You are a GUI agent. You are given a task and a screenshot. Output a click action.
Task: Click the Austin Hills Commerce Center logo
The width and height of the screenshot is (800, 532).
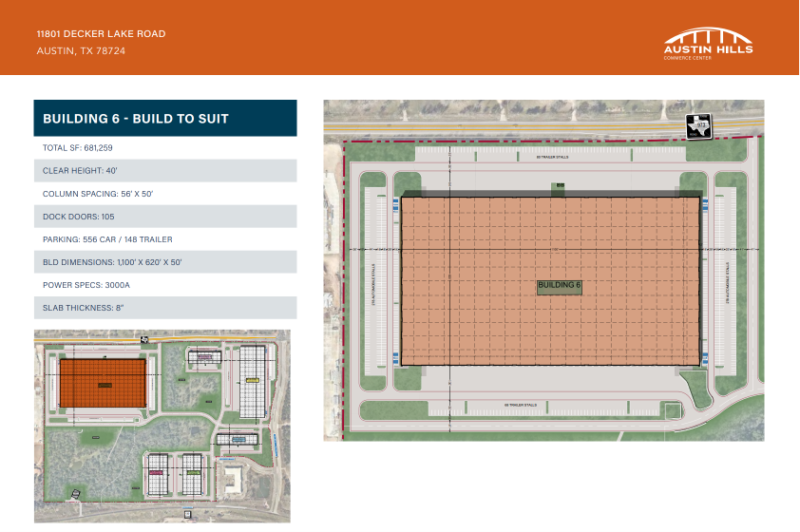click(x=708, y=44)
